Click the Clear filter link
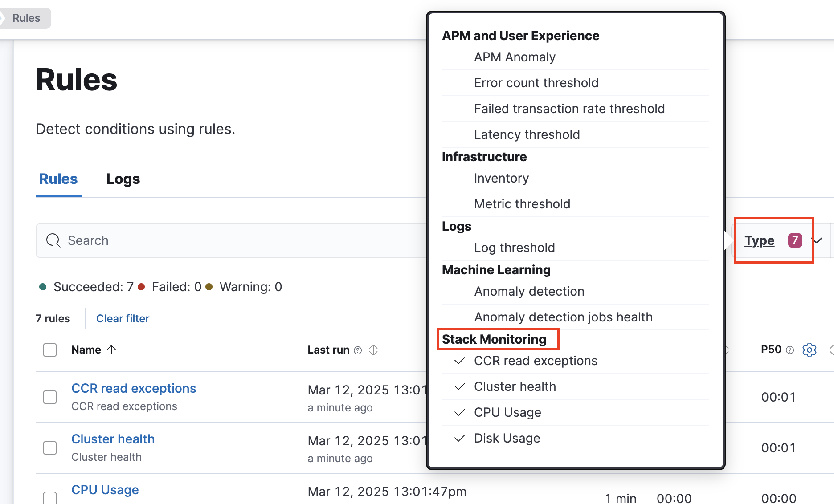Image resolution: width=834 pixels, height=504 pixels. point(123,318)
